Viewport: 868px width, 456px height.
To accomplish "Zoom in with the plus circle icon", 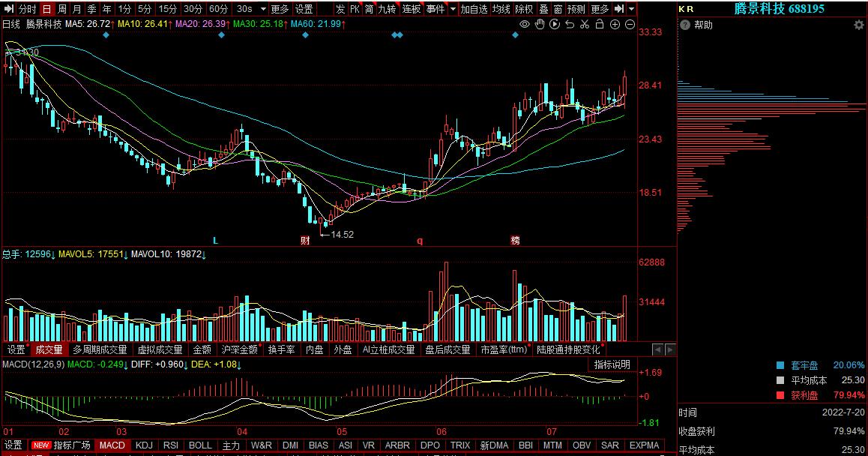I will pos(615,25).
